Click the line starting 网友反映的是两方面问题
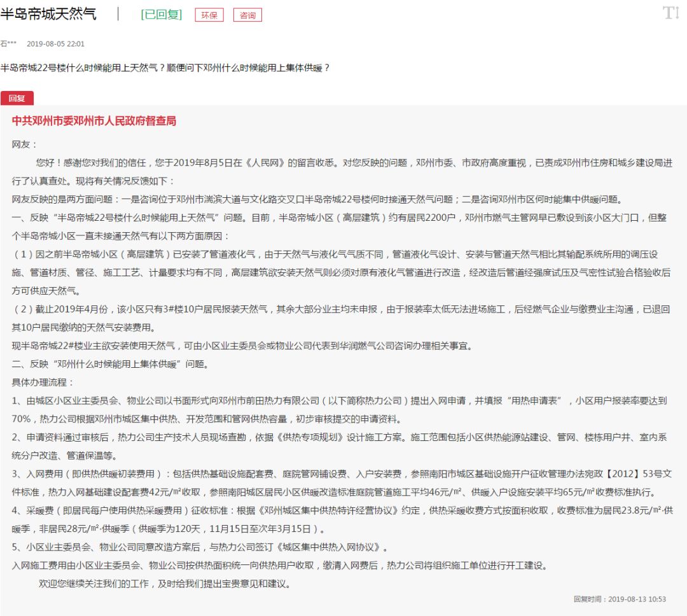687x616 pixels. [317, 199]
